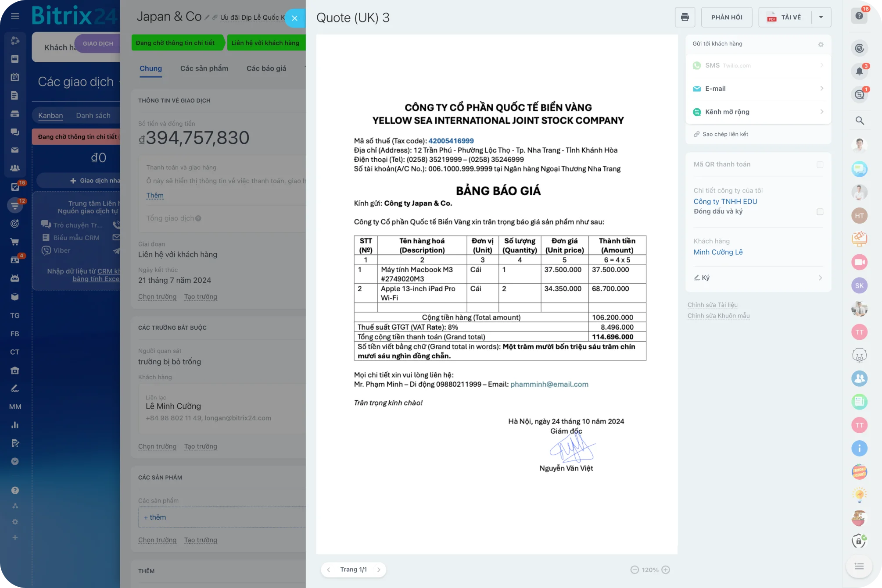Click the print document icon
882x588 pixels.
coord(685,18)
